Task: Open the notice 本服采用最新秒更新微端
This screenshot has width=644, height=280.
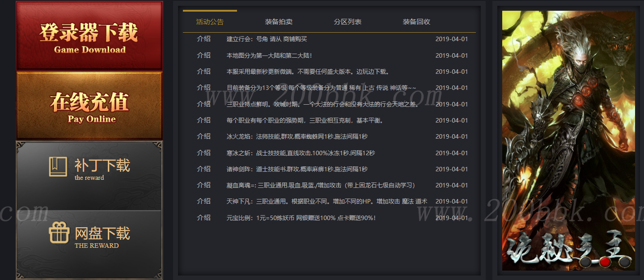Action: 308,72
